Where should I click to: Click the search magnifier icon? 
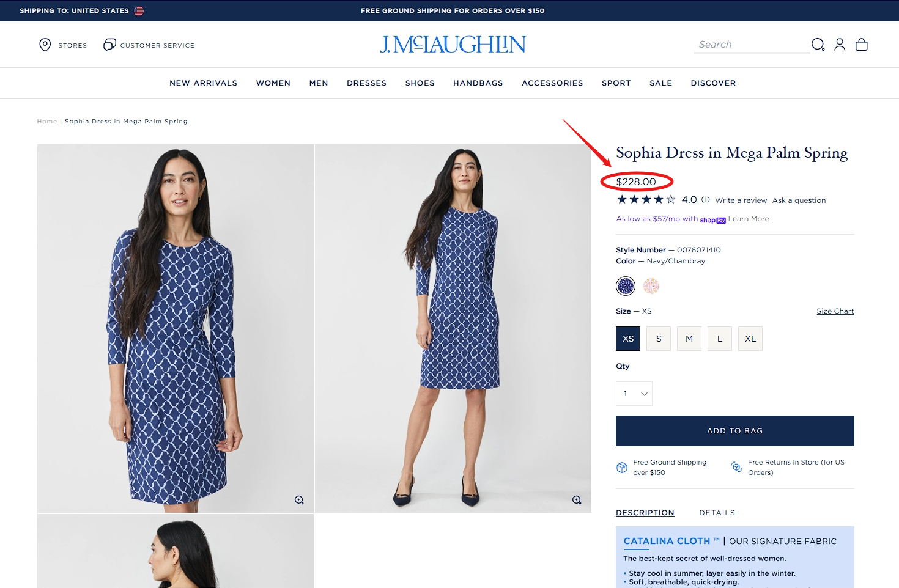pos(818,45)
